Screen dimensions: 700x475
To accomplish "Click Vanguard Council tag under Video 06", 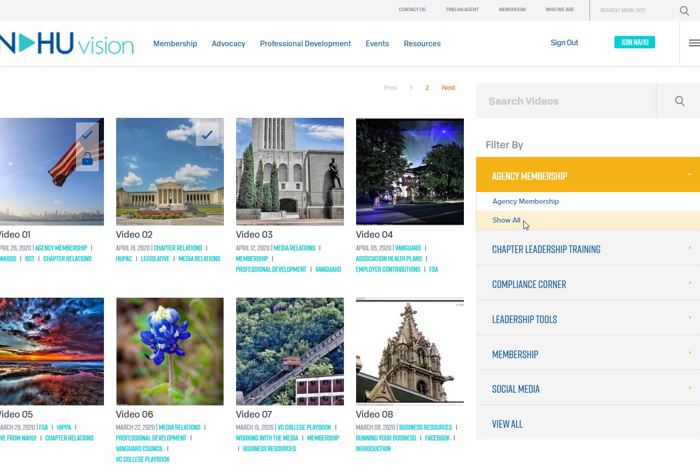I will pyautogui.click(x=139, y=449).
